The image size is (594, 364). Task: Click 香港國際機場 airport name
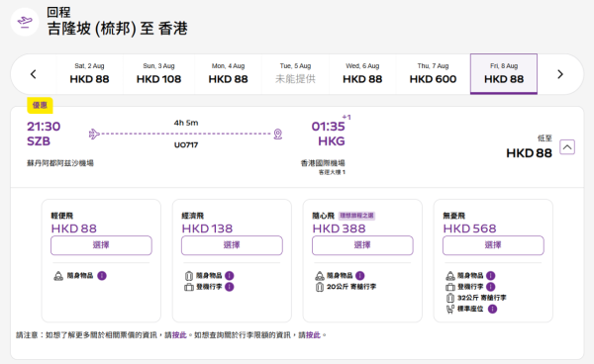pos(323,163)
